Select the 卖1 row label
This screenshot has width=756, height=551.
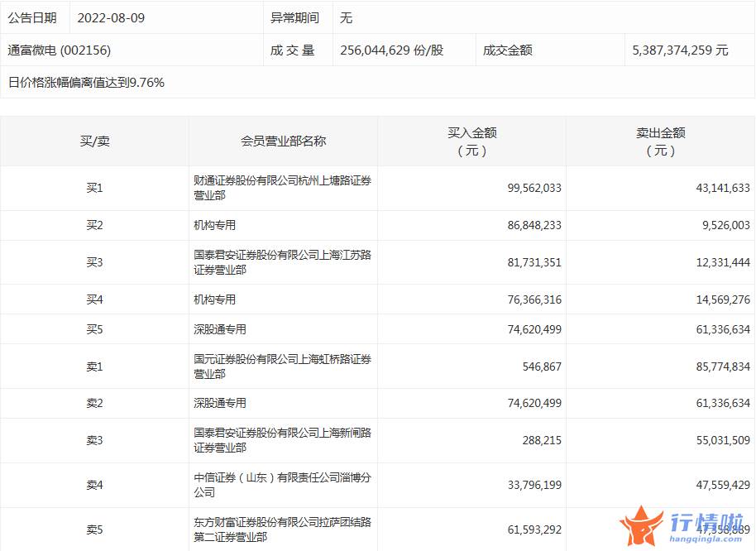point(94,367)
